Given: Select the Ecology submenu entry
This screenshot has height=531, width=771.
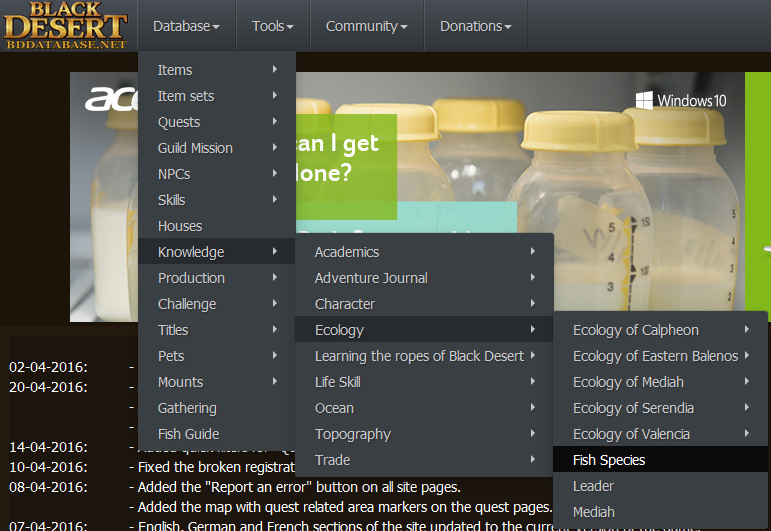Looking at the screenshot, I should click(424, 330).
